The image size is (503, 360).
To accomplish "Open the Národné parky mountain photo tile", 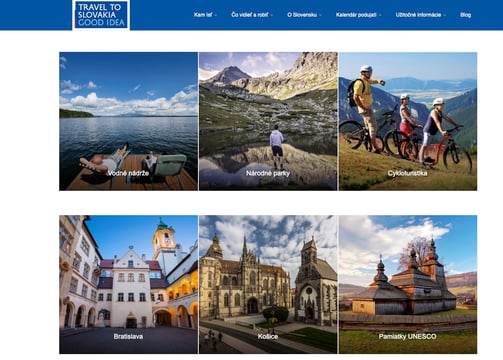I will 268,121.
